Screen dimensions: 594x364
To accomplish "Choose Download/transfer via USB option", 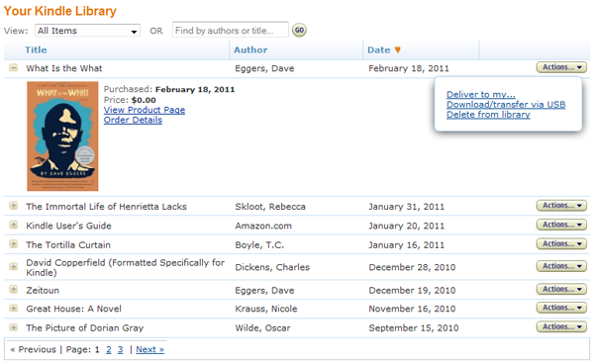I will [506, 105].
